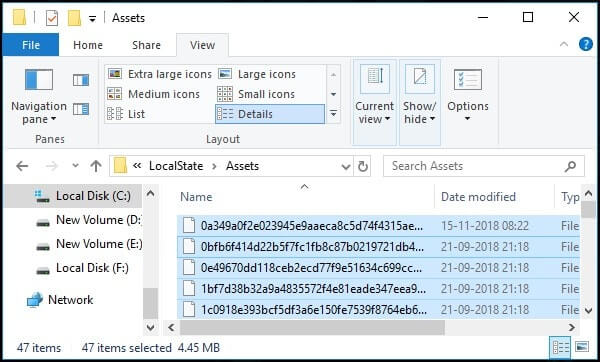Click the search magnifier icon
Screen dimensions: 600x362
(x=571, y=166)
